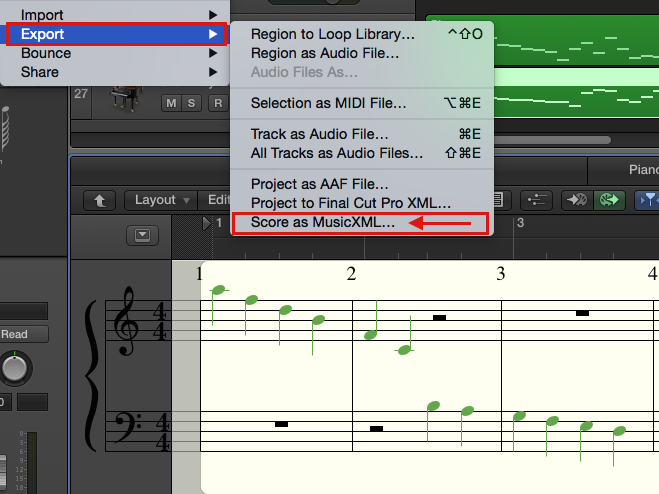Click the blue Catch playhead button
659x494 pixels.
648,200
